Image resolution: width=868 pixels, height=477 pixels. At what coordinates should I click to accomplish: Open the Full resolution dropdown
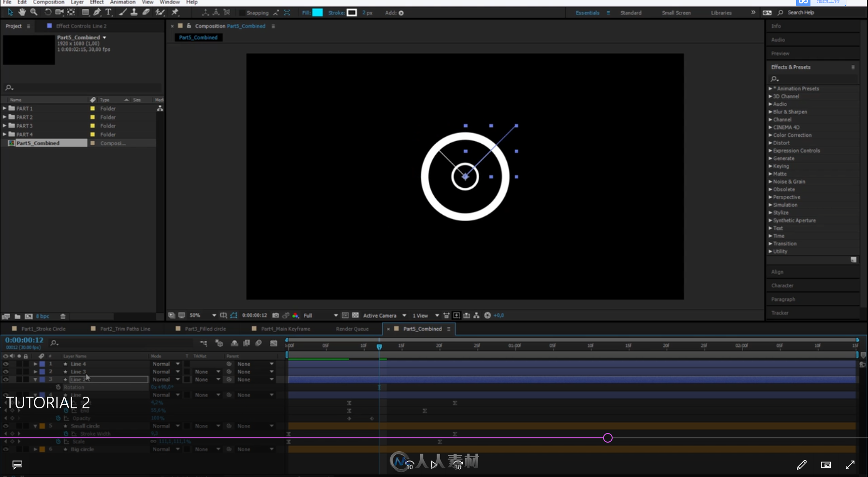pos(321,315)
